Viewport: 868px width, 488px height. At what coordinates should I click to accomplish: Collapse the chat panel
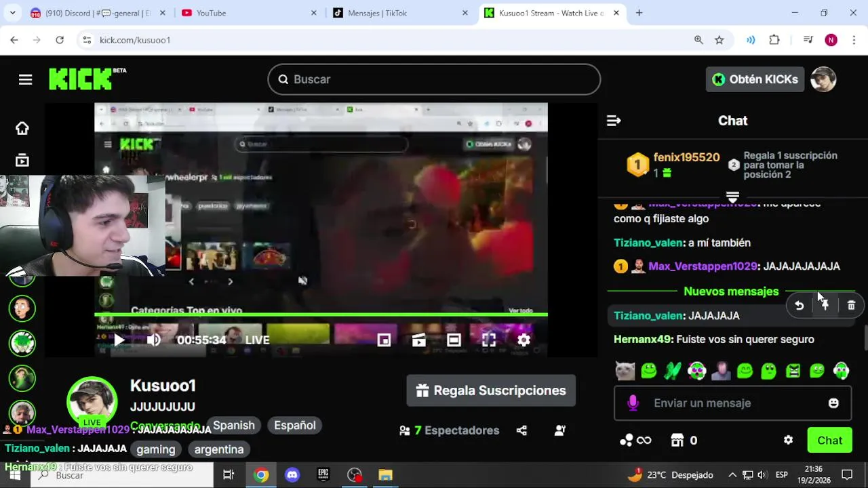614,121
